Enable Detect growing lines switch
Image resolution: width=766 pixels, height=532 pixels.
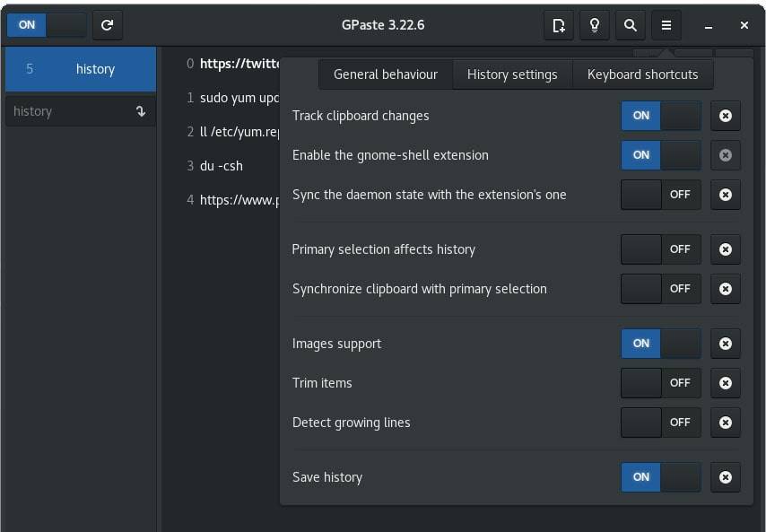click(x=661, y=423)
